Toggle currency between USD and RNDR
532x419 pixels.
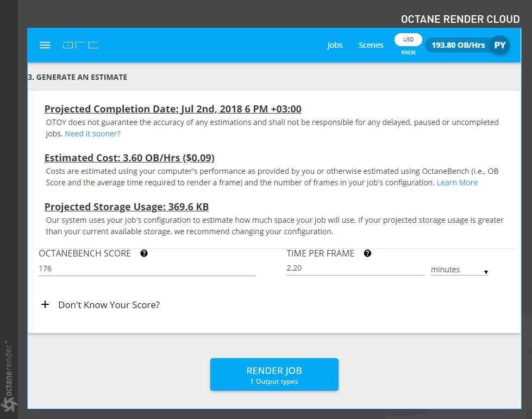click(x=408, y=40)
